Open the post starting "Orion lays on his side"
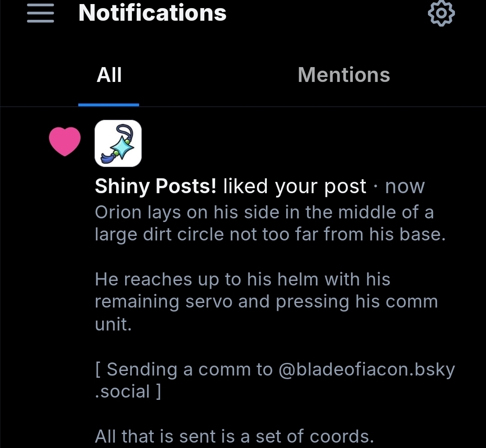Image resolution: width=486 pixels, height=448 pixels. pyautogui.click(x=264, y=213)
